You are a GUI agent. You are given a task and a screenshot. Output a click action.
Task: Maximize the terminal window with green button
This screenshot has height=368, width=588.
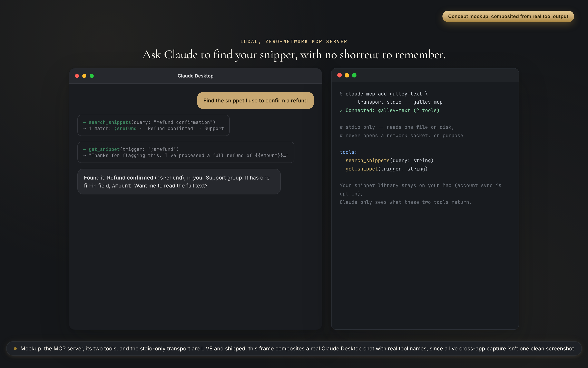click(x=354, y=75)
